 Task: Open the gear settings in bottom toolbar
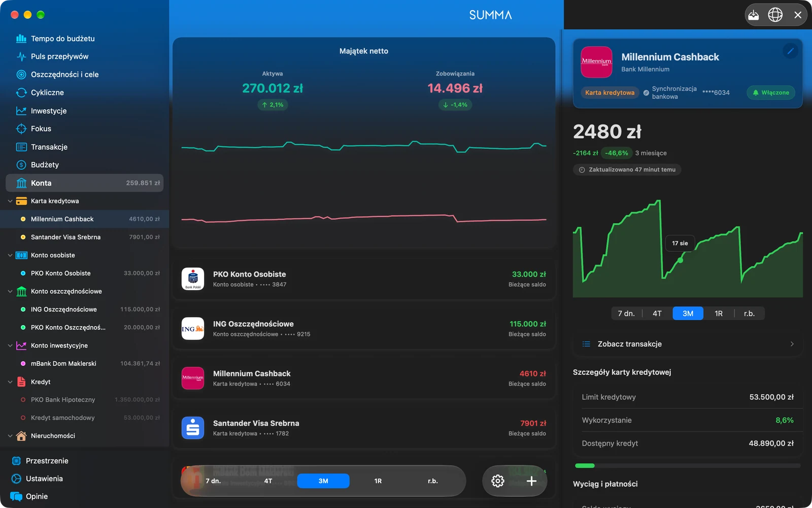click(x=498, y=481)
